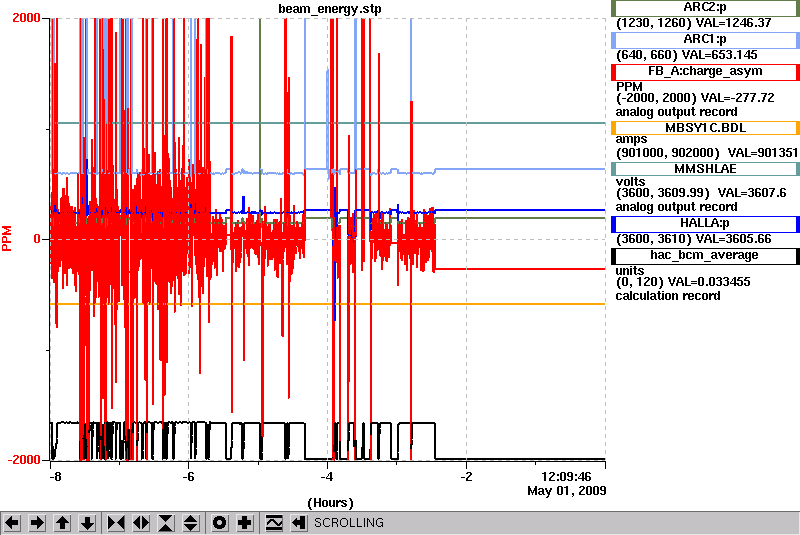Click the ARC1 value VAL=653.145 text
Viewport: 800px width, 535px height.
click(719, 55)
